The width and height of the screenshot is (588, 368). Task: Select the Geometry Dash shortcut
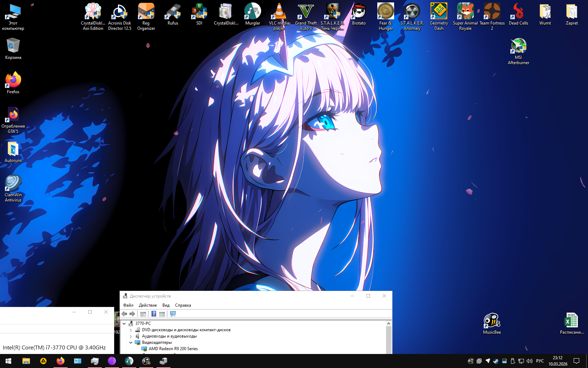(x=439, y=17)
